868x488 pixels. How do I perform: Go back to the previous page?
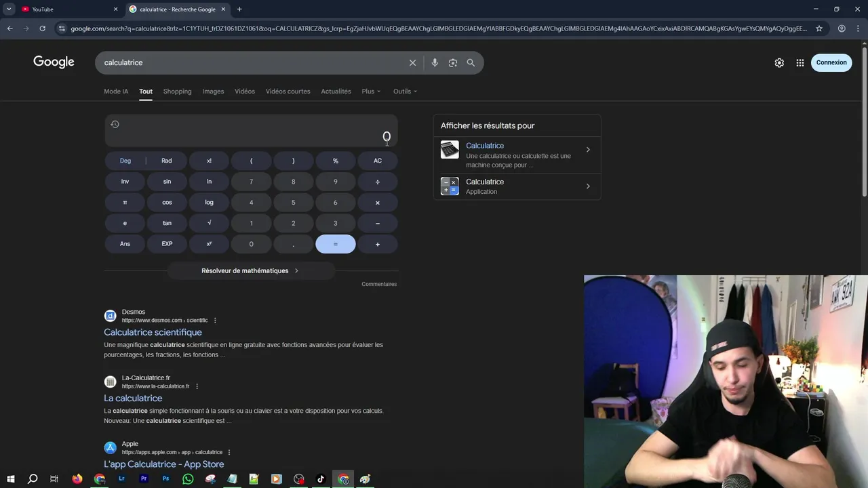point(9,28)
